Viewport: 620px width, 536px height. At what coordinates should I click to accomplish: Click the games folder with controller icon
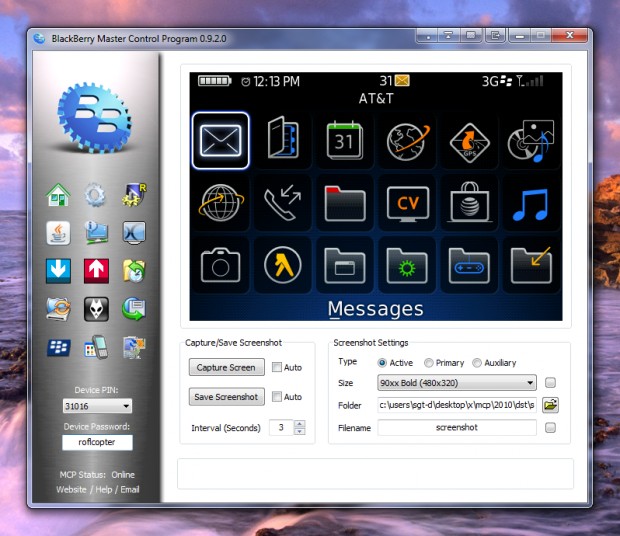469,266
